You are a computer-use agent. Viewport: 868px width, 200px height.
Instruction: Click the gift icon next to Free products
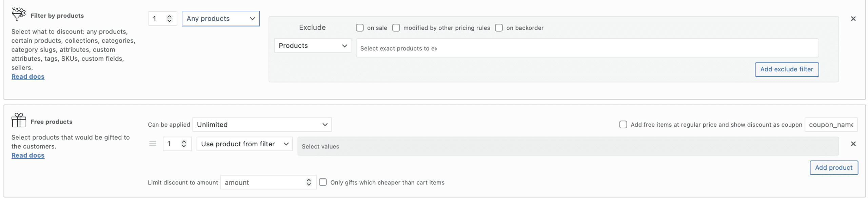pyautogui.click(x=19, y=120)
